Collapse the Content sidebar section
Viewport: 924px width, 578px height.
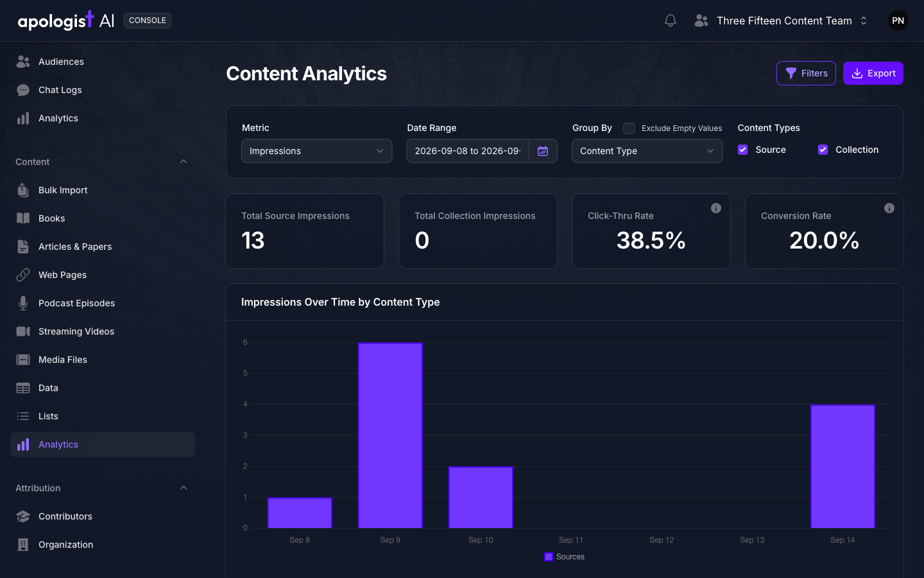click(x=184, y=162)
